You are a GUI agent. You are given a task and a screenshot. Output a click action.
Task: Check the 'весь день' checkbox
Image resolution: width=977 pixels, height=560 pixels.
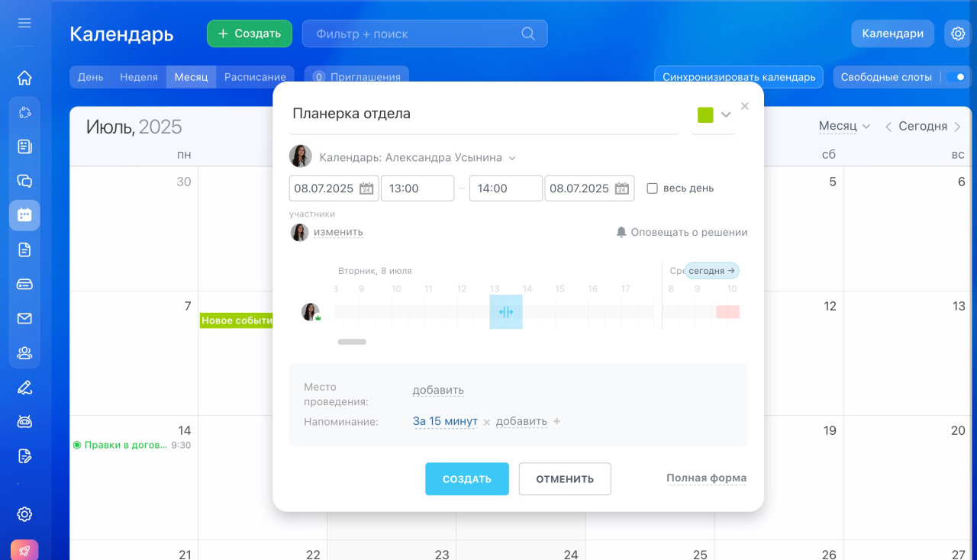tap(652, 188)
